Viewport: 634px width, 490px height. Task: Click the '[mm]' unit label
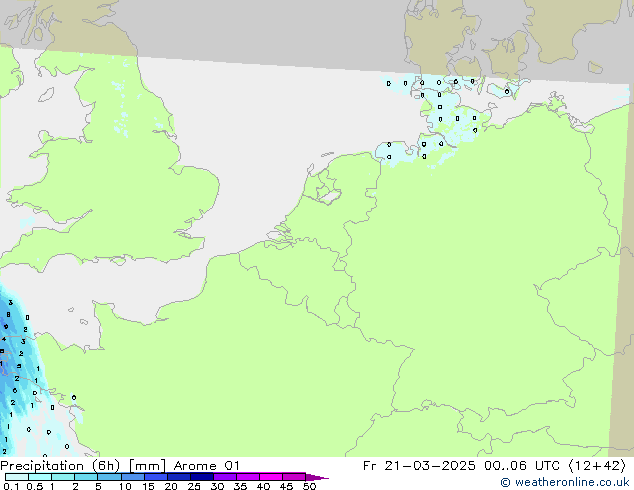click(x=147, y=466)
